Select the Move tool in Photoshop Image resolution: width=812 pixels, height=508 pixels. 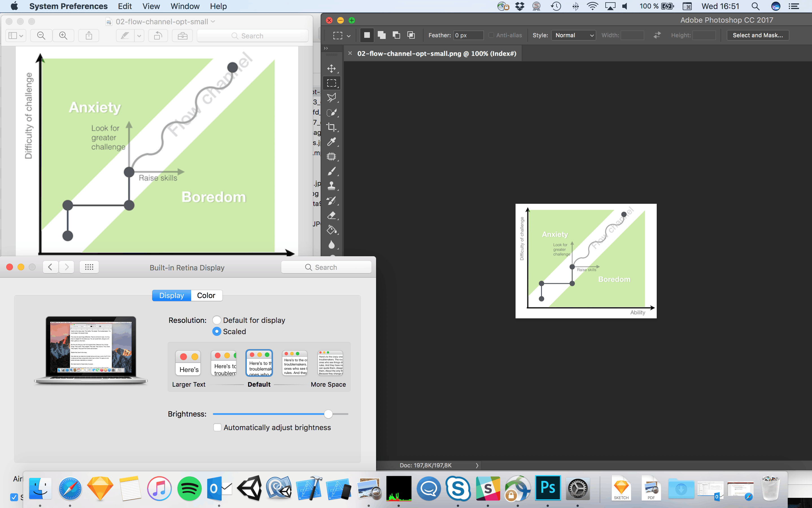tap(331, 69)
